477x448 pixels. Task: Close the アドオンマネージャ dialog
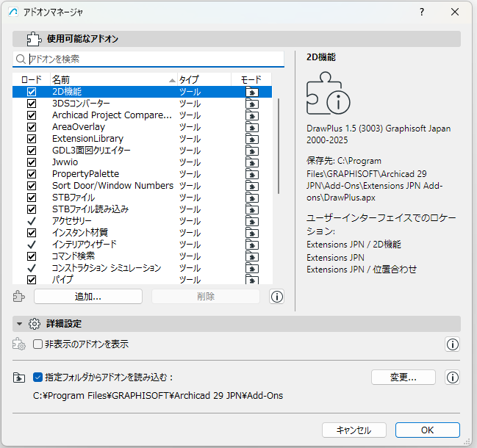point(455,12)
